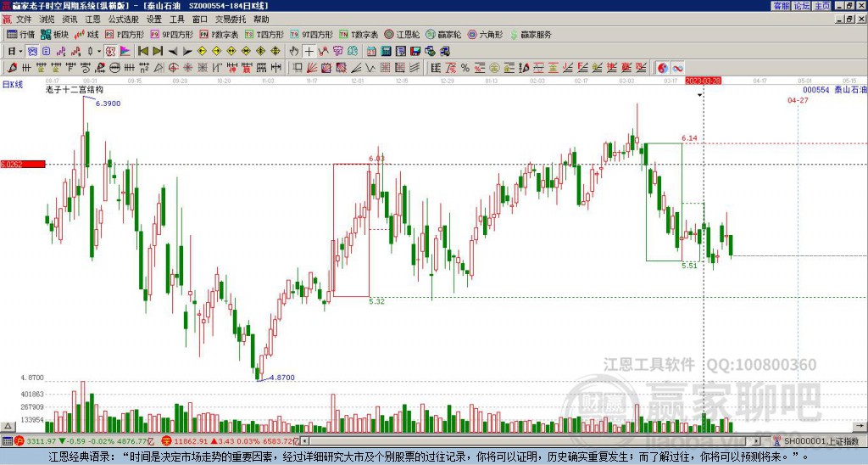
Task: Click the 000554 泰山石油 stock label
Action: point(835,89)
